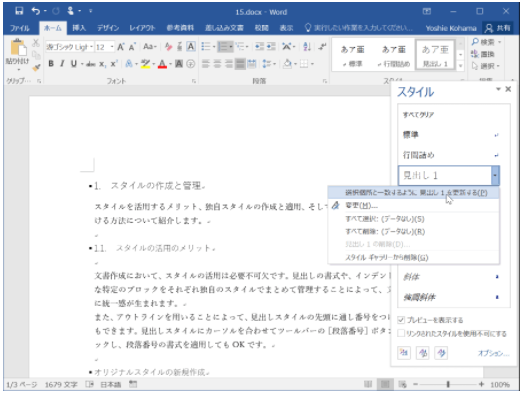The width and height of the screenshot is (523, 395).
Task: Click the Cut scissors icon
Action: (36, 43)
